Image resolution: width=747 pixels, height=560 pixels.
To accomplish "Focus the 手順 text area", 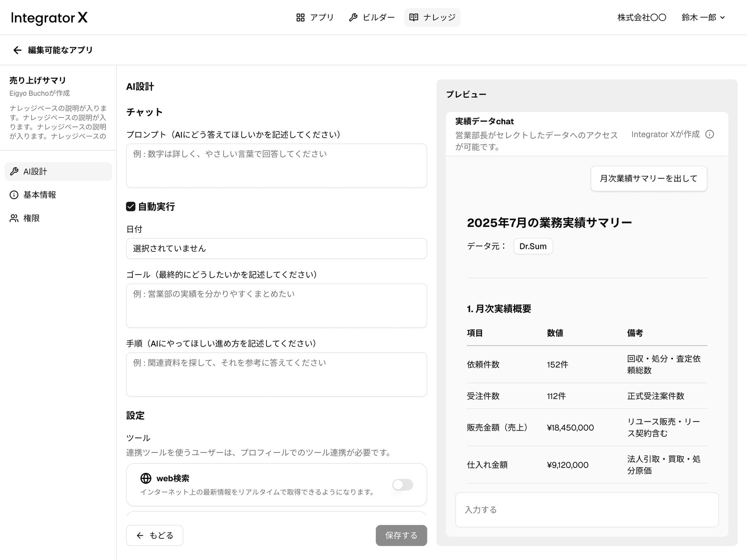I will click(276, 375).
